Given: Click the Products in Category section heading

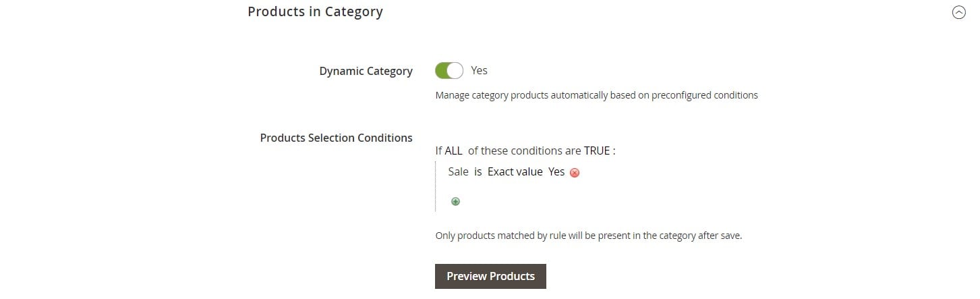Looking at the screenshot, I should coord(315,11).
